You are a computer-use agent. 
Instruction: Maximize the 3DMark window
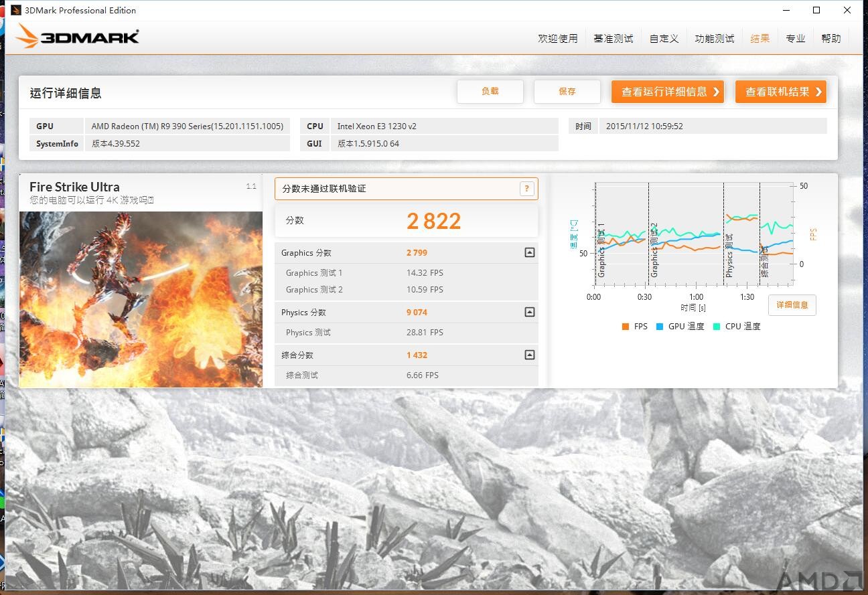click(x=816, y=10)
